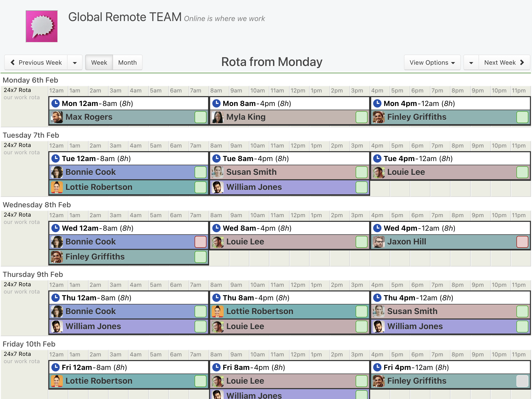Toggle red status box for Wednesday Bonnie Cook

(200, 242)
